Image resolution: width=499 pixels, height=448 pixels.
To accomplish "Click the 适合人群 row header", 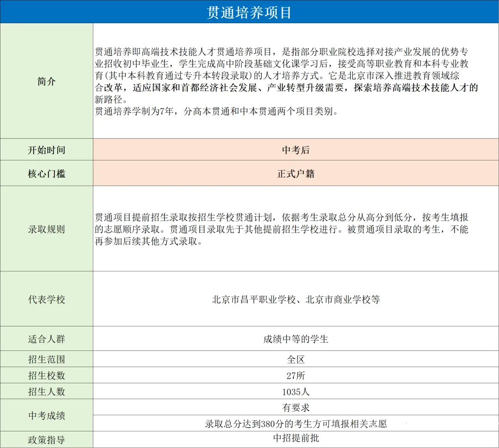I will point(46,339).
